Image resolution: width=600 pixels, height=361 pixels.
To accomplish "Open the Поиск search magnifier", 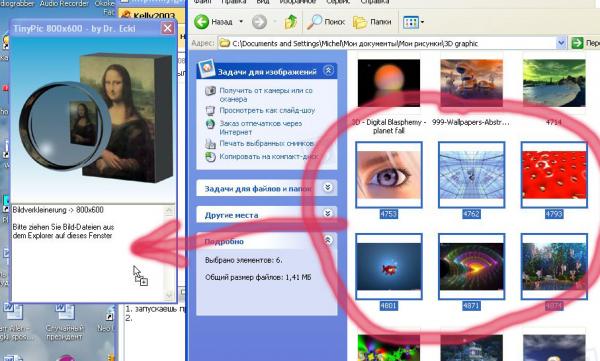I will tap(315, 22).
